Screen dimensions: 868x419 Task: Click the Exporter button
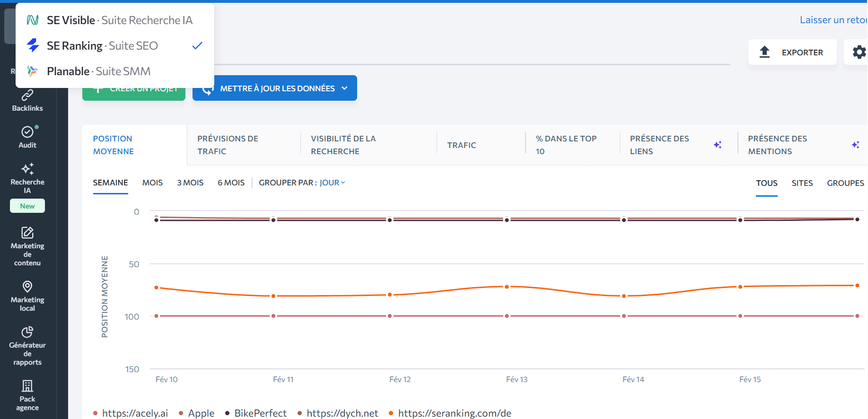[x=792, y=52]
